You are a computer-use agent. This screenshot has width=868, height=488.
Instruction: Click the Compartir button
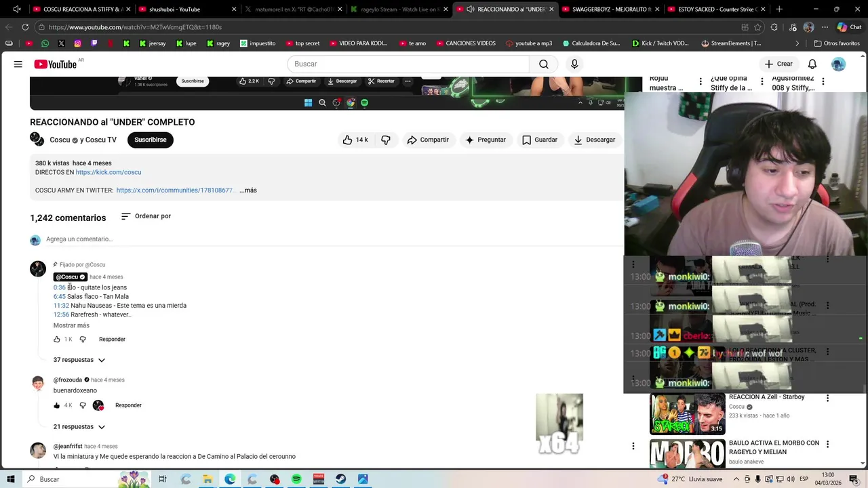(428, 140)
